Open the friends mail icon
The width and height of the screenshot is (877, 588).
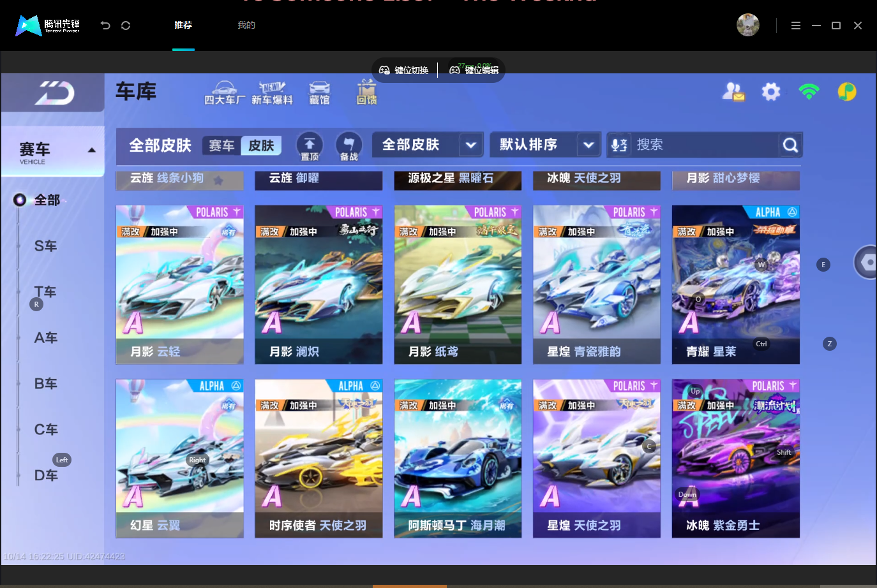coord(733,92)
